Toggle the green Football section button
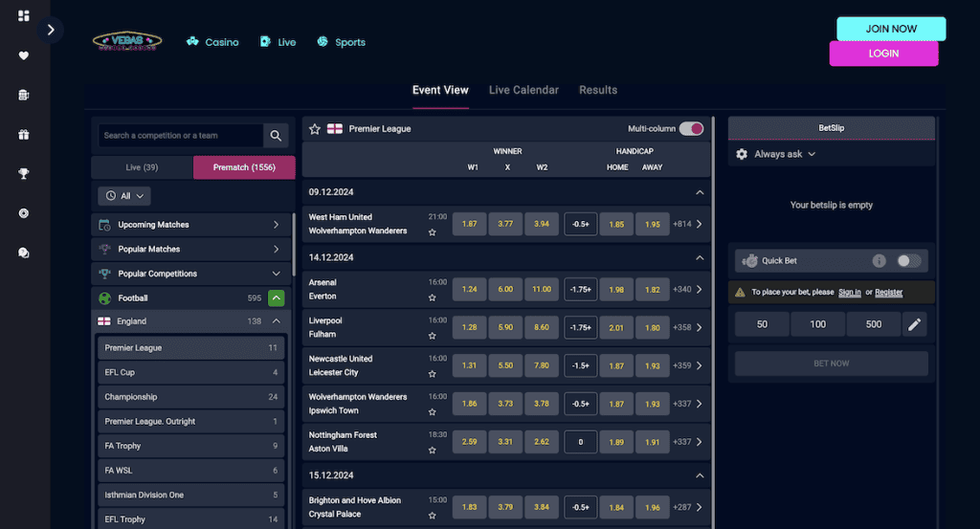This screenshot has width=980, height=529. coord(277,298)
